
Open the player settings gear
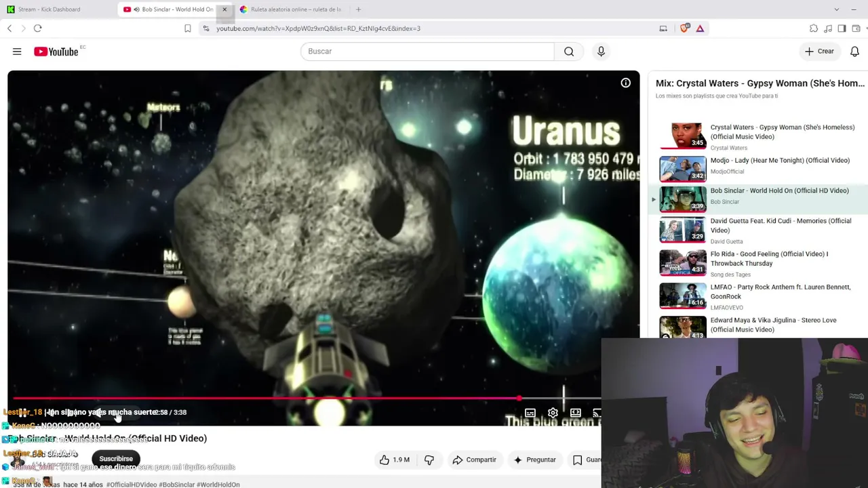pos(553,413)
